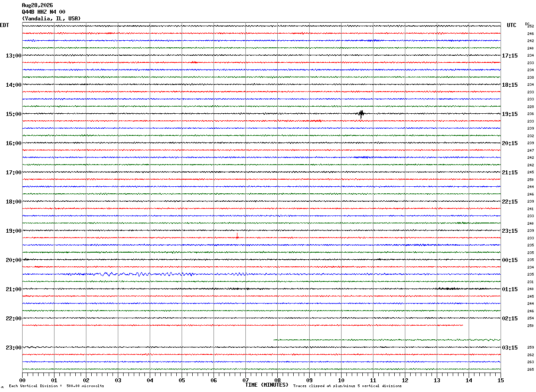The height and width of the screenshot is (392, 536).
Task: Click the Q44B HHZ N4 00 station header
Action: (x=43, y=12)
